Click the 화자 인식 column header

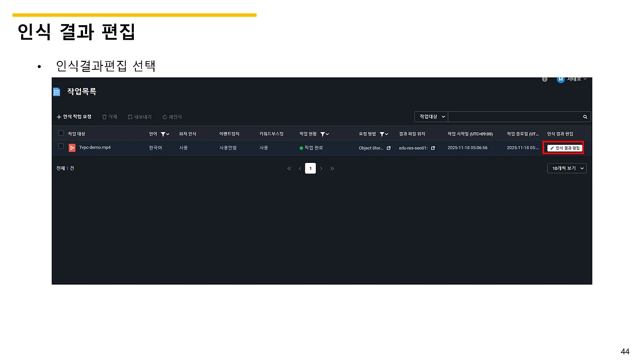(188, 134)
